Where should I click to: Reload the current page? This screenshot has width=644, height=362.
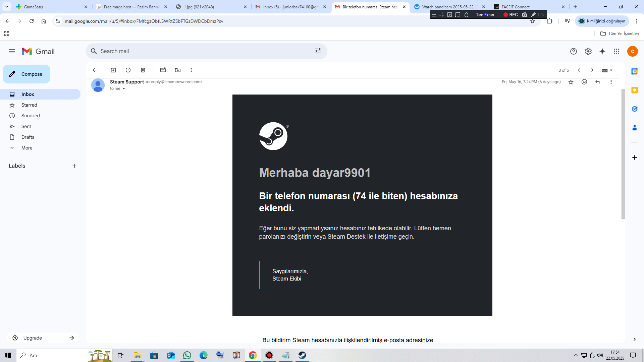coord(32,21)
